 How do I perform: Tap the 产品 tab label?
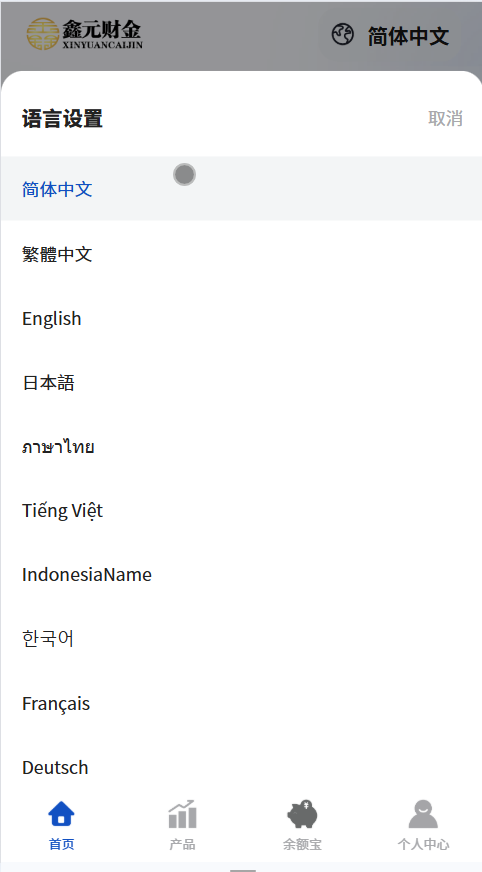182,844
